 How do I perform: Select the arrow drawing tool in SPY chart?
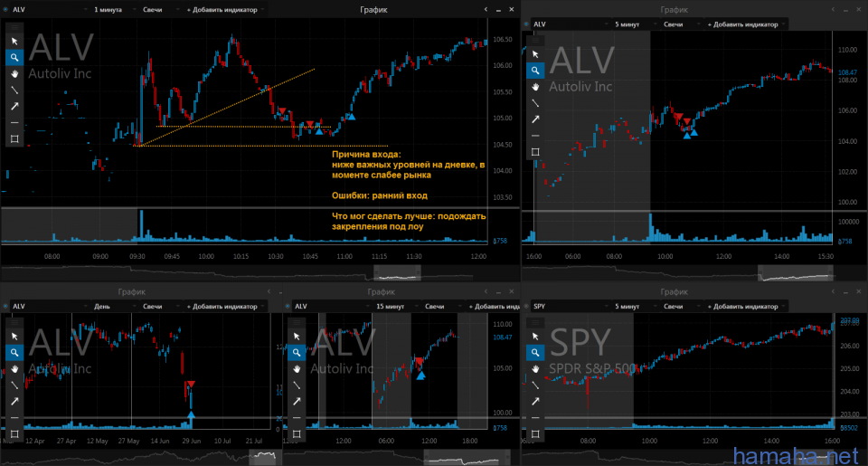tap(534, 401)
